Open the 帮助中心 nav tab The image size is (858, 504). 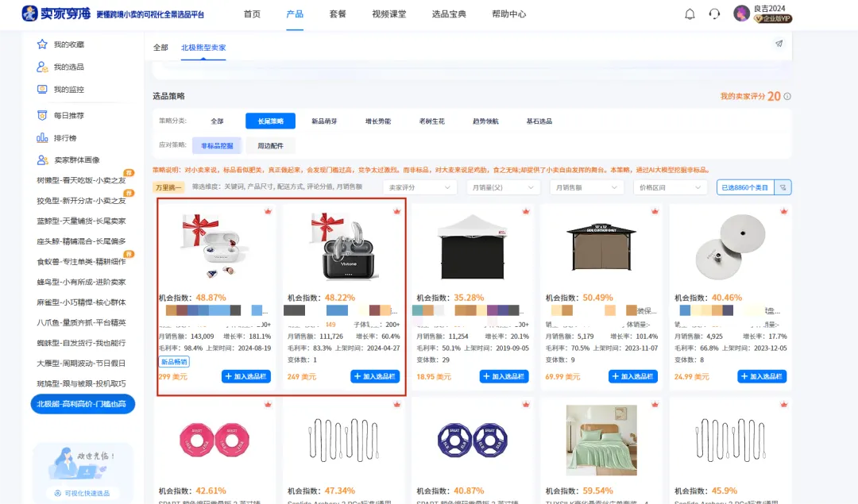pos(509,14)
